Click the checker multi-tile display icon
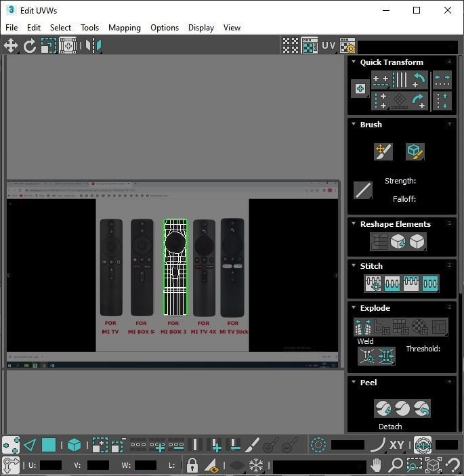Viewport: 464px width, 476px height. tap(291, 45)
